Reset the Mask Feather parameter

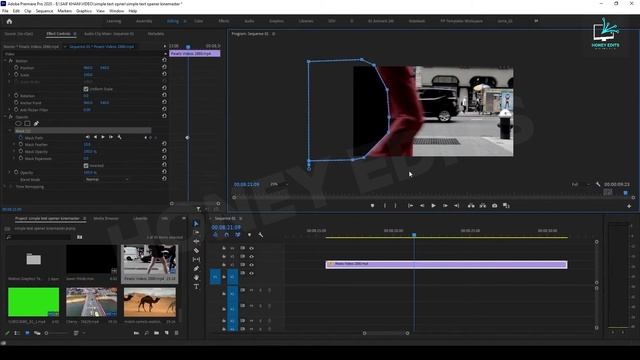pos(164,144)
